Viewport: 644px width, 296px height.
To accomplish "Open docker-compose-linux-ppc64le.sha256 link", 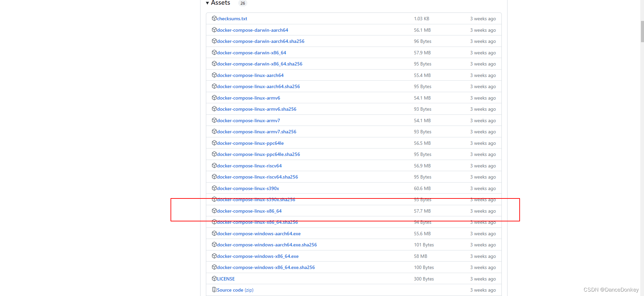I will (x=258, y=154).
